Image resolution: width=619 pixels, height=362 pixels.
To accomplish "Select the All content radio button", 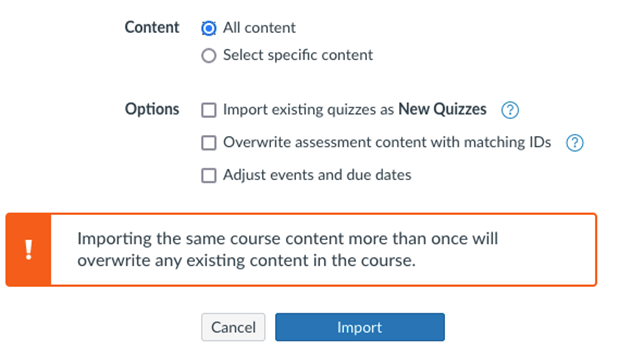I will (x=208, y=28).
